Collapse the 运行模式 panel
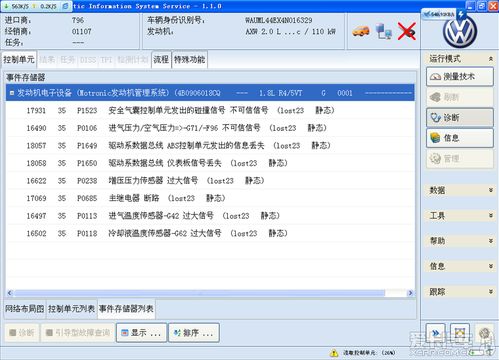 491,59
